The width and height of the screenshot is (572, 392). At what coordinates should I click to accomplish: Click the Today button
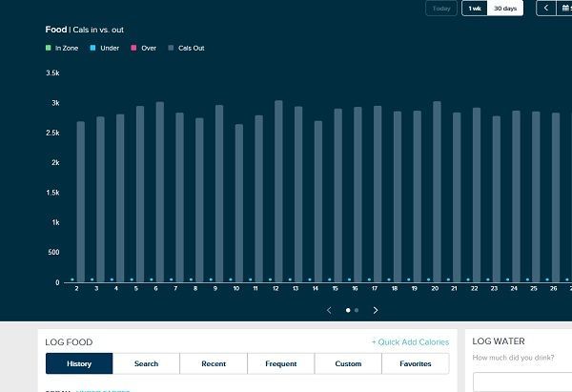[x=441, y=8]
